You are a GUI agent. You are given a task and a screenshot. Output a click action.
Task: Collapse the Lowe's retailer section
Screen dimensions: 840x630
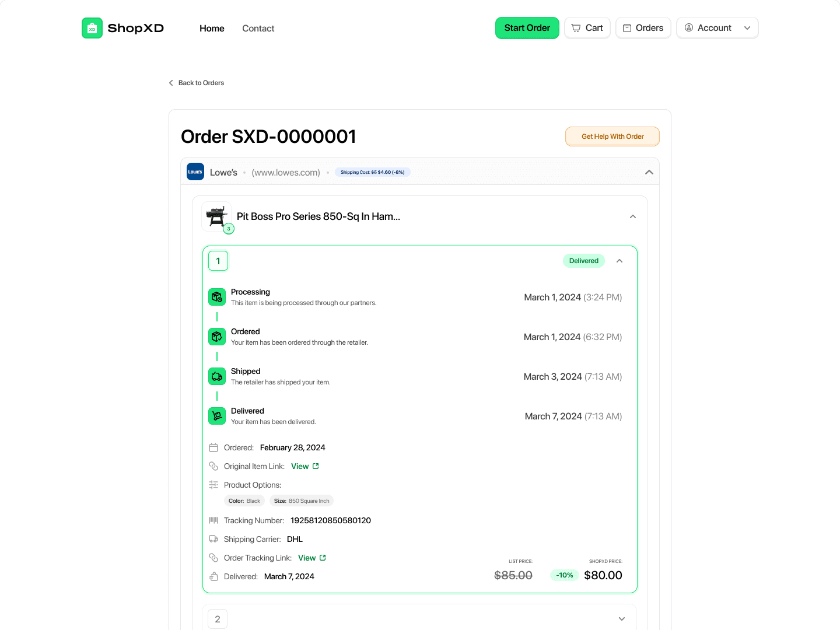point(649,172)
